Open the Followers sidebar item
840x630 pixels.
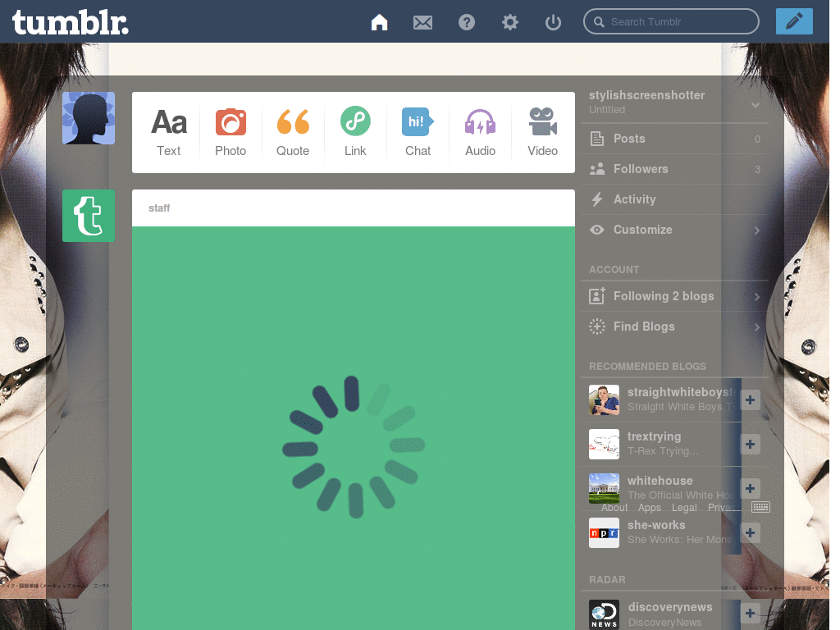675,169
